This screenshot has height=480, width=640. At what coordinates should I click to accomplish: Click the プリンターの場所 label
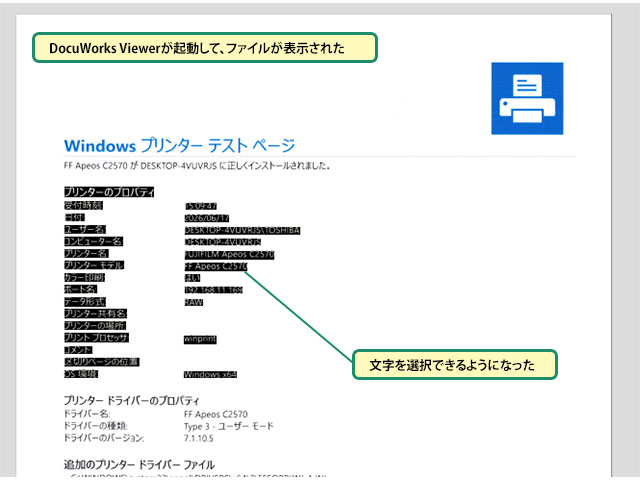click(x=95, y=325)
